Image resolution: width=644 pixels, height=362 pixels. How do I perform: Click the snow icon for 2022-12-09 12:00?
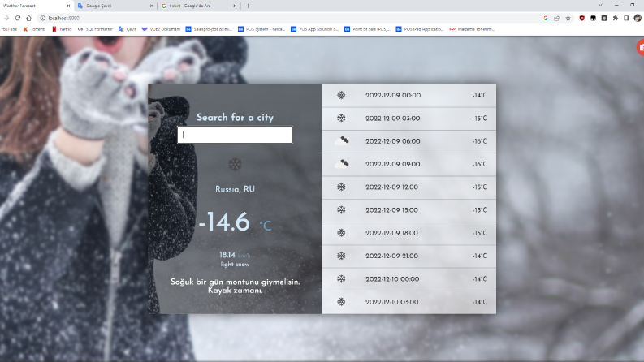[341, 187]
